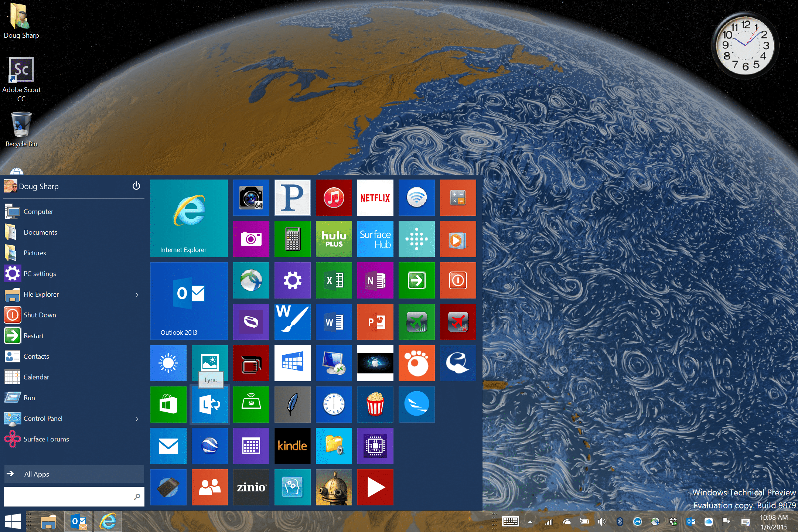Launch the OneNote tile
Viewport: 798px width, 532px height.
tap(375, 280)
